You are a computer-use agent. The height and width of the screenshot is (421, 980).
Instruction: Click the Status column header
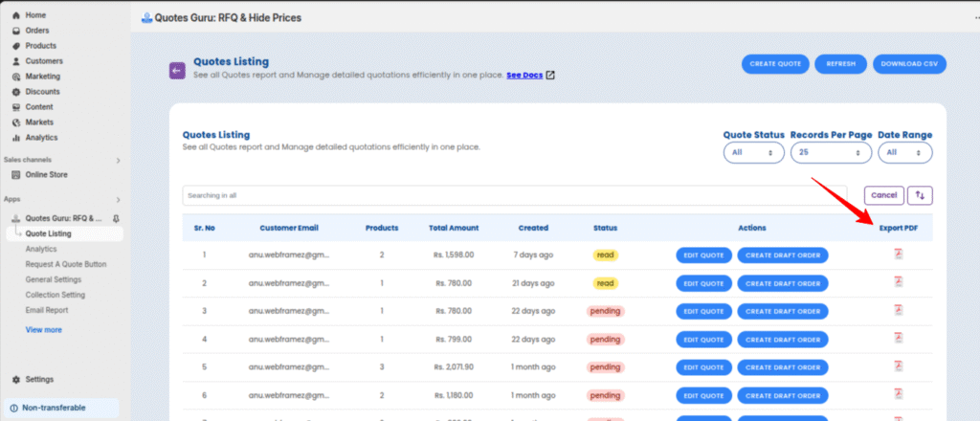click(x=605, y=228)
